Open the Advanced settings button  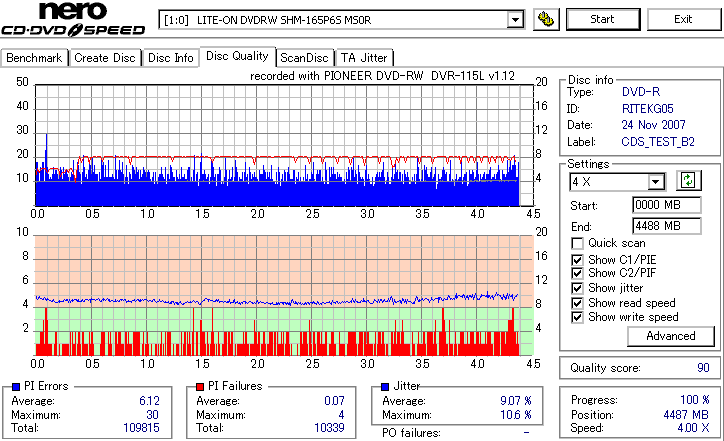pyautogui.click(x=670, y=336)
